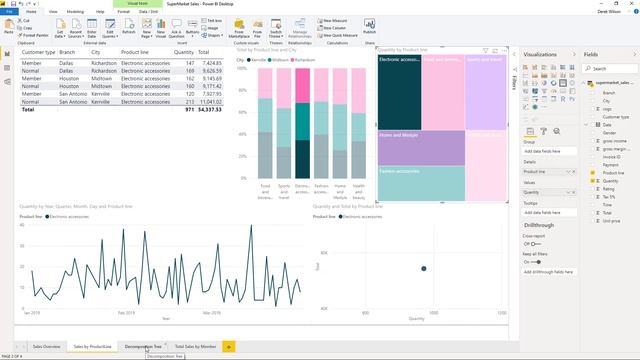Insert an Image from the ribbon

[210, 28]
